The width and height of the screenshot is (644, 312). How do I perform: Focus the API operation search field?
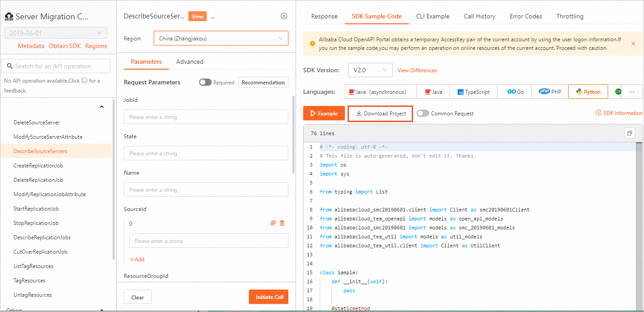(56, 66)
